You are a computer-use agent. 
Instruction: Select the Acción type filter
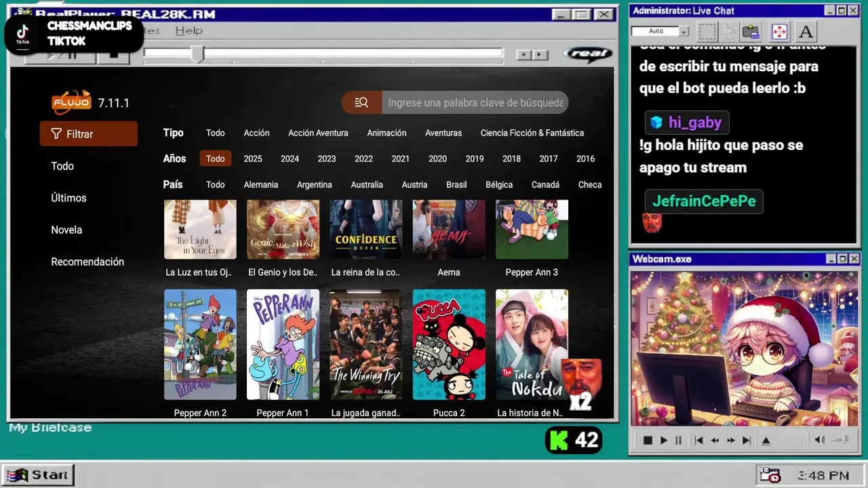(256, 133)
